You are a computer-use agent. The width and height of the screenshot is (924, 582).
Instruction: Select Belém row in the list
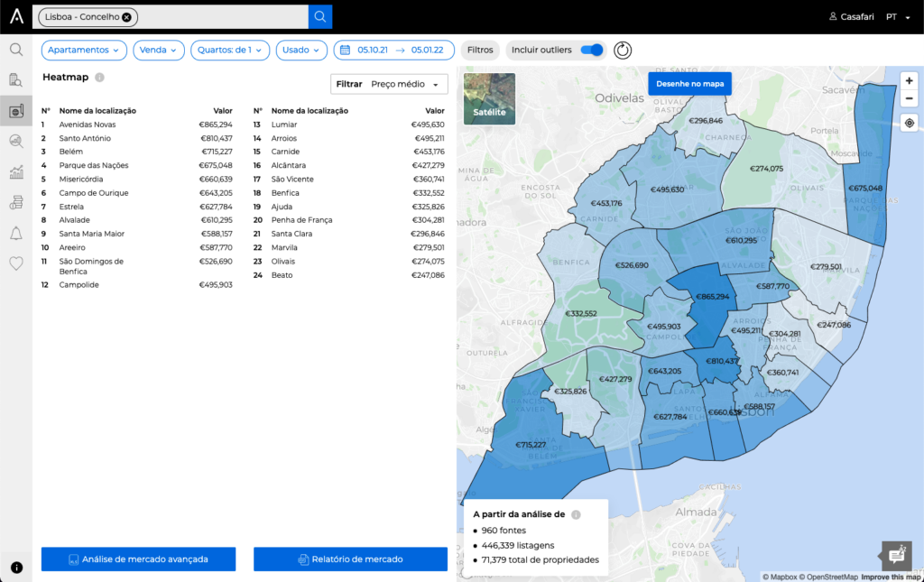(x=137, y=152)
